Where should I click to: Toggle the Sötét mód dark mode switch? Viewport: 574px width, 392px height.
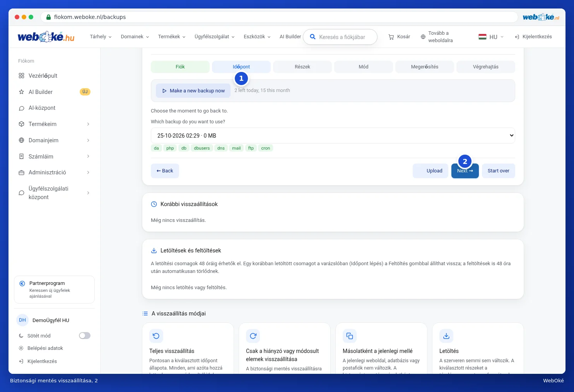point(85,336)
